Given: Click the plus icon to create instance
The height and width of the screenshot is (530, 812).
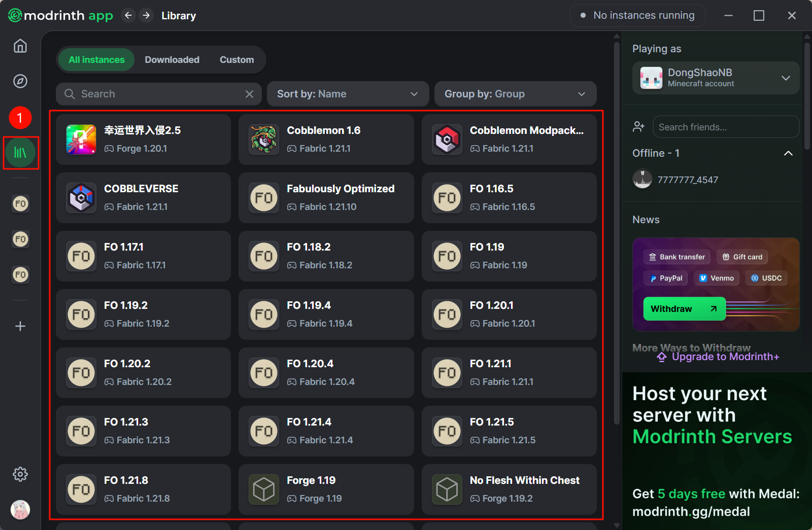Looking at the screenshot, I should click(20, 326).
